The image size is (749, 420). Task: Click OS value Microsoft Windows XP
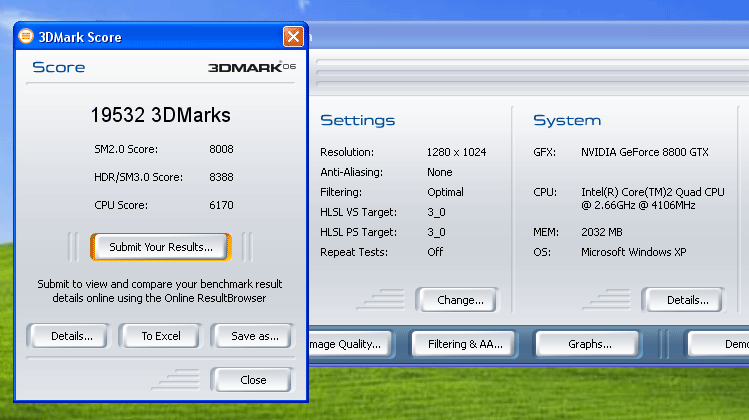633,252
